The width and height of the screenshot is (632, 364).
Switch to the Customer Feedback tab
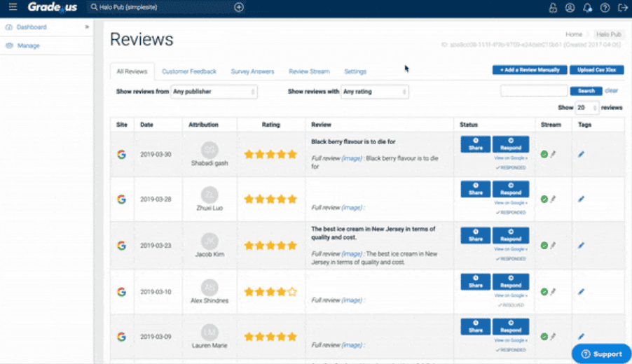pos(189,71)
